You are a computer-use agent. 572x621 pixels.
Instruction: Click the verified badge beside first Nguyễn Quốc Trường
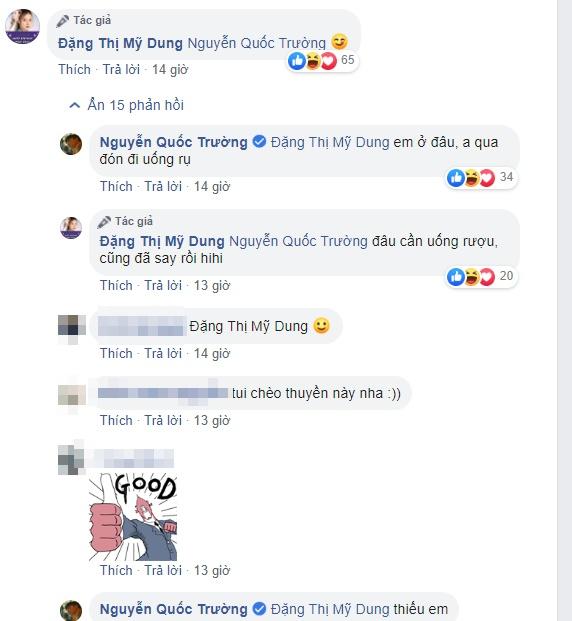coord(259,142)
